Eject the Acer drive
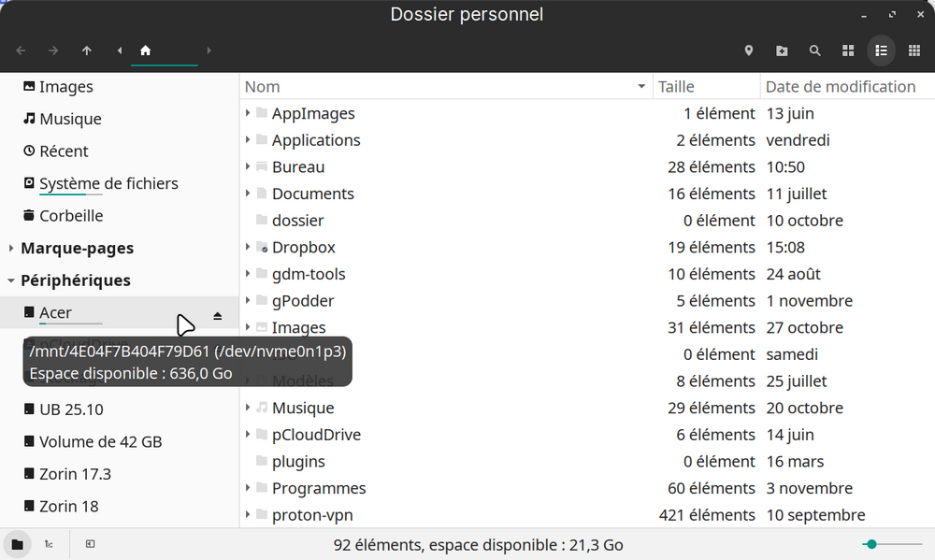 click(x=218, y=316)
